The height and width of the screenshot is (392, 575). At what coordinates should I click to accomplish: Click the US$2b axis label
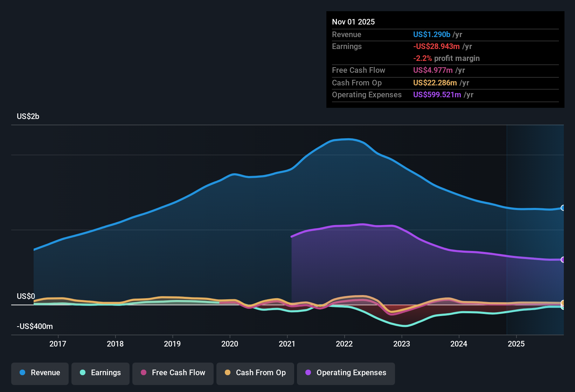[28, 116]
